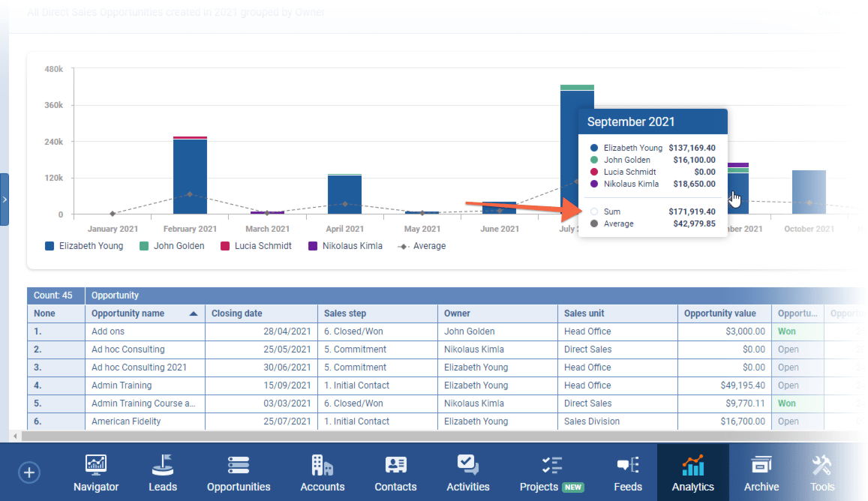868x501 pixels.
Task: Toggle the Elizabeth Young series in the legend
Action: [84, 245]
